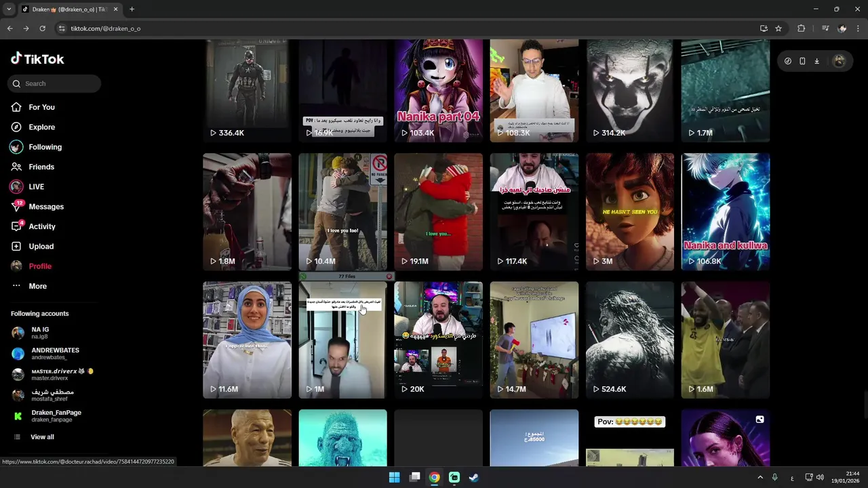Open the 20K views streamer video

point(438,340)
